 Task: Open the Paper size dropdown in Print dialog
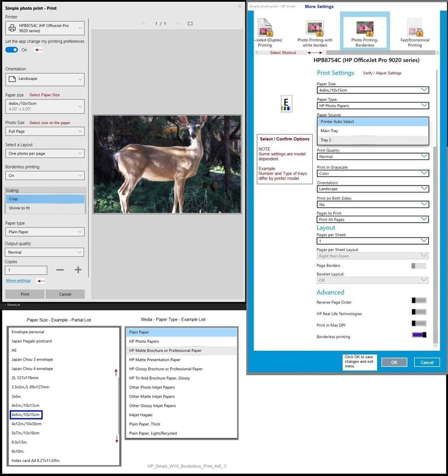(45, 106)
